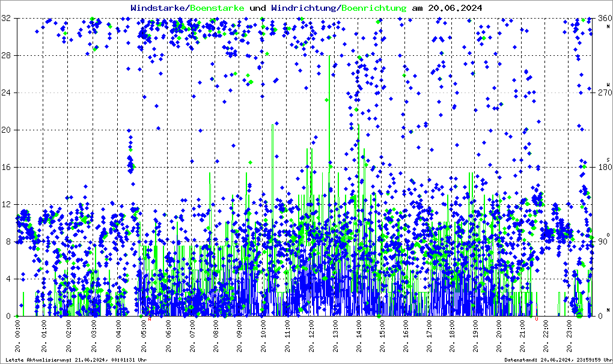
Task: Click the date '20.06.2024' in the title
Action: point(455,8)
